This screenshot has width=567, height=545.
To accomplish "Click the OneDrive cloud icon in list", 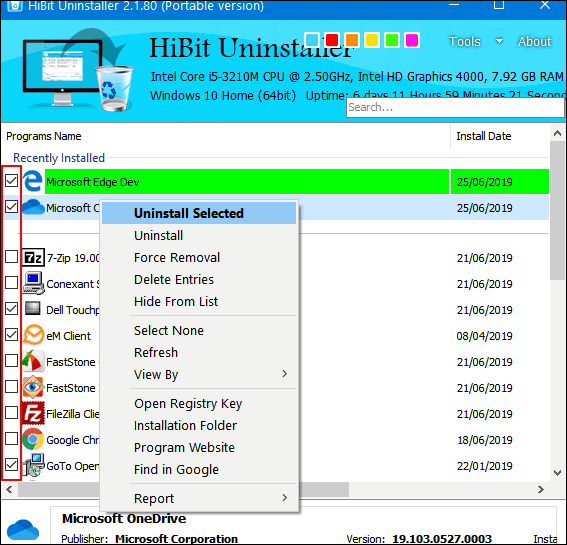I will coord(33,207).
